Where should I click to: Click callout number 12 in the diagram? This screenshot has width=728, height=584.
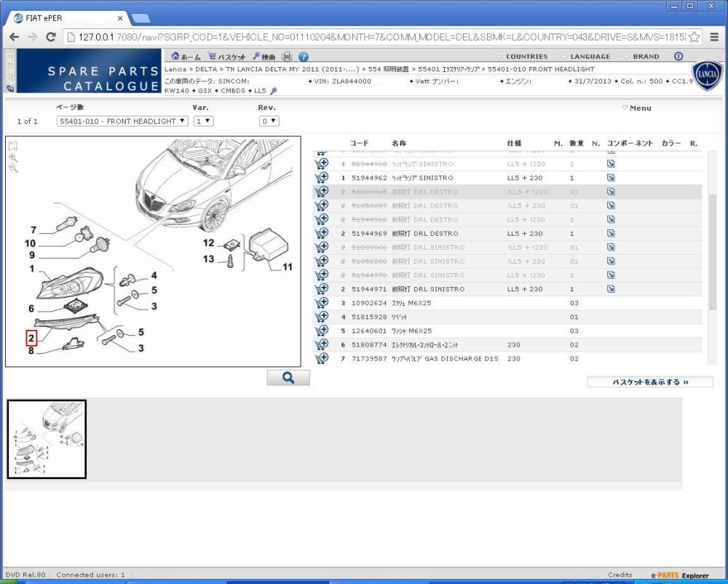208,242
